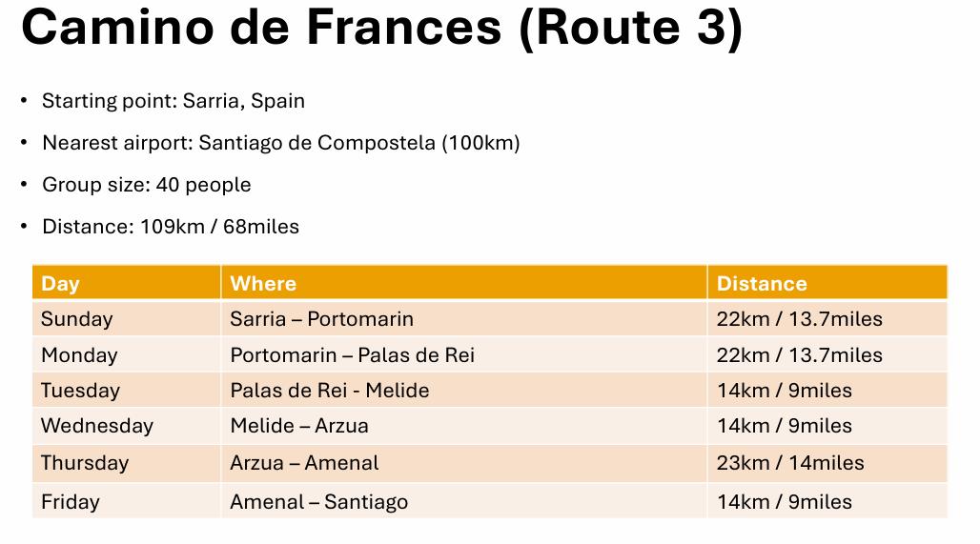Click the 'Portomarin – Palas de Rei' cell
980x544 pixels.
tap(352, 355)
